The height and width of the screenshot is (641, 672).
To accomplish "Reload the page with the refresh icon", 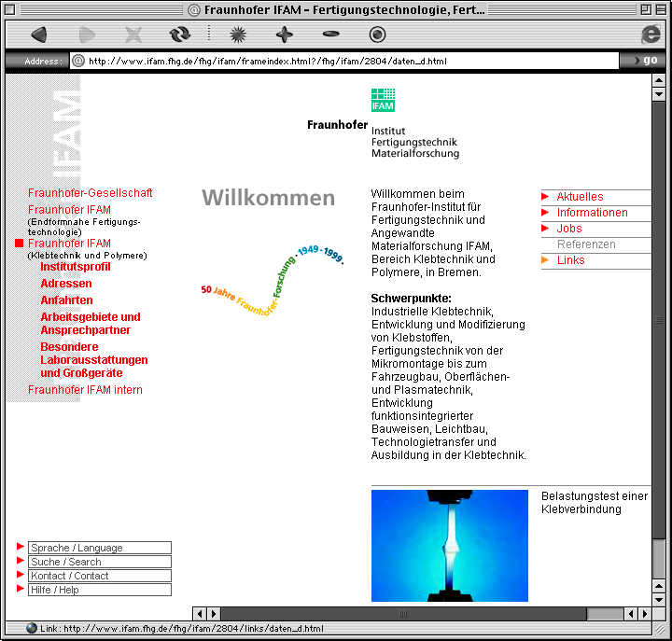I will point(180,35).
